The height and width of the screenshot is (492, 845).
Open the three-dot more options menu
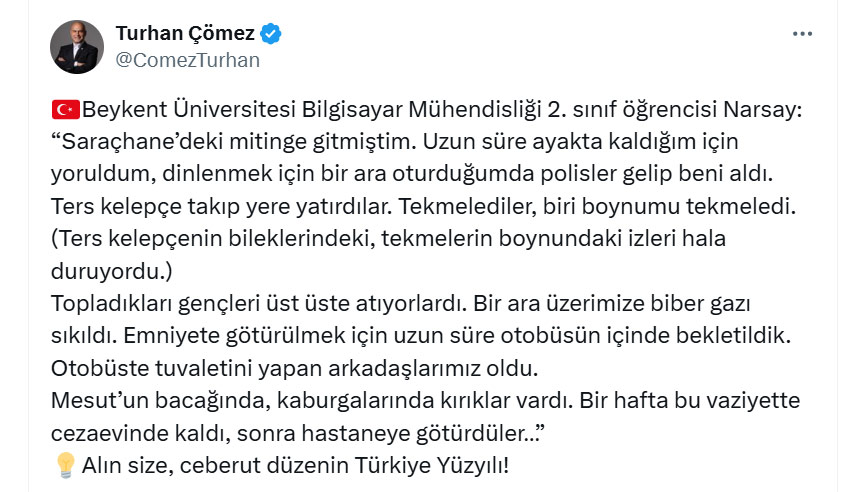(802, 34)
